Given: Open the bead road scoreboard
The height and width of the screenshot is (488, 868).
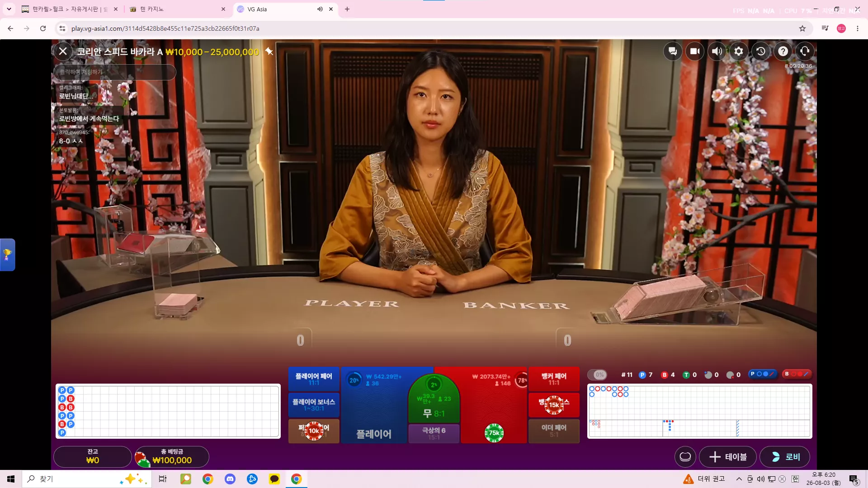Looking at the screenshot, I should (168, 411).
